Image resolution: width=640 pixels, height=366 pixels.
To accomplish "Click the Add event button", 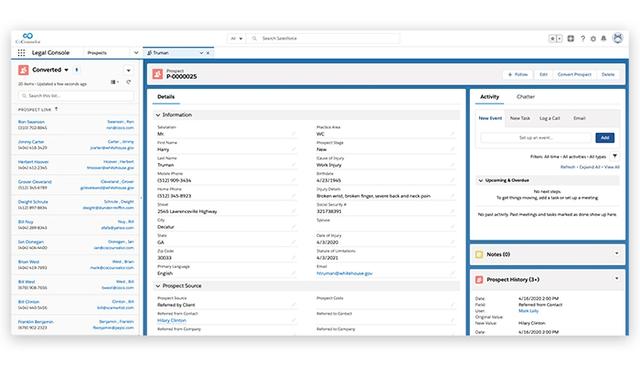I will [604, 138].
